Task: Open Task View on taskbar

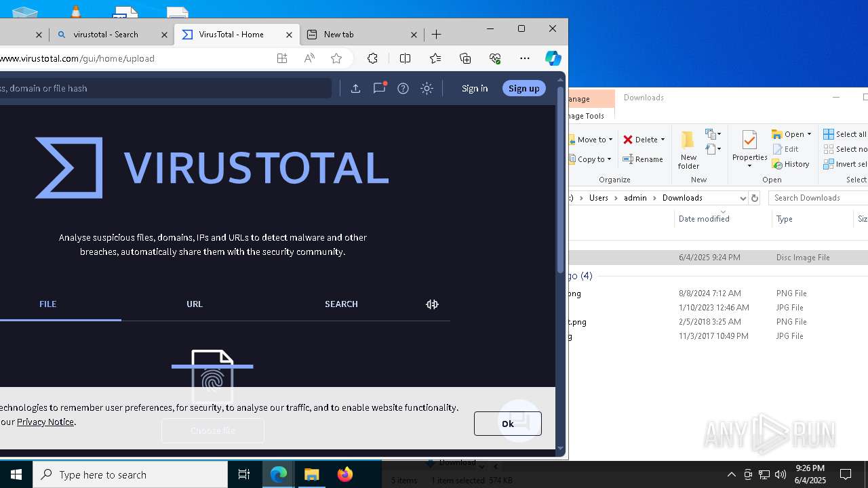Action: (x=244, y=474)
